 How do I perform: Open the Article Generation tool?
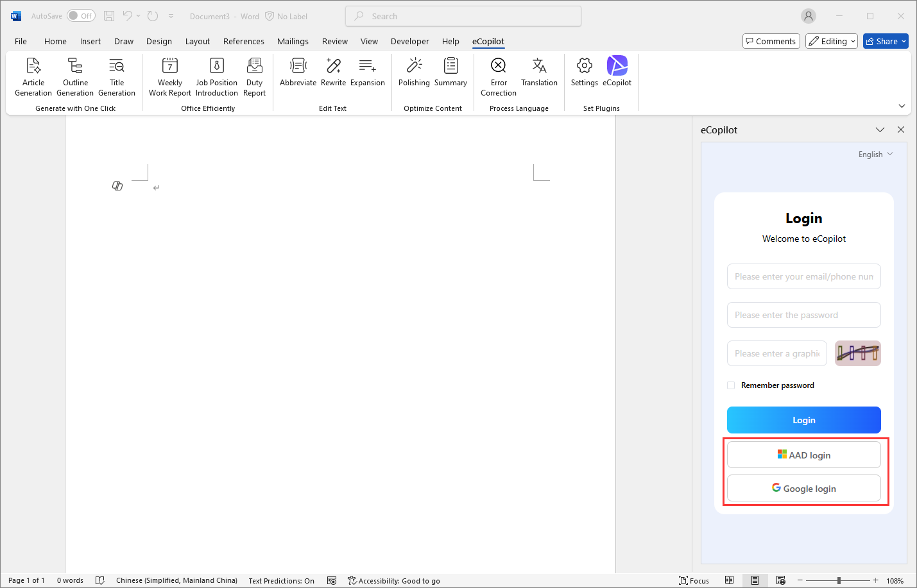click(33, 77)
